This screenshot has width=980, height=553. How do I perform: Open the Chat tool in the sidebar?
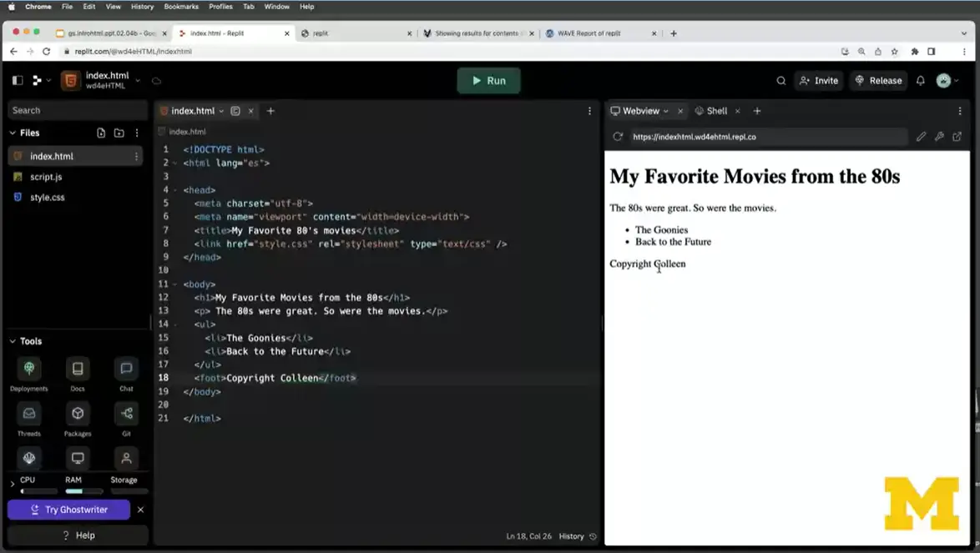[x=126, y=368]
